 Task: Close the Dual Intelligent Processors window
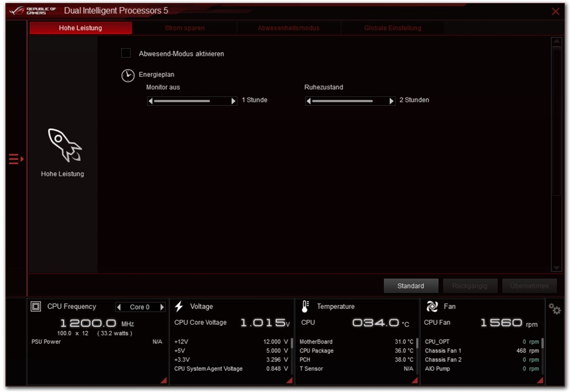[x=555, y=11]
